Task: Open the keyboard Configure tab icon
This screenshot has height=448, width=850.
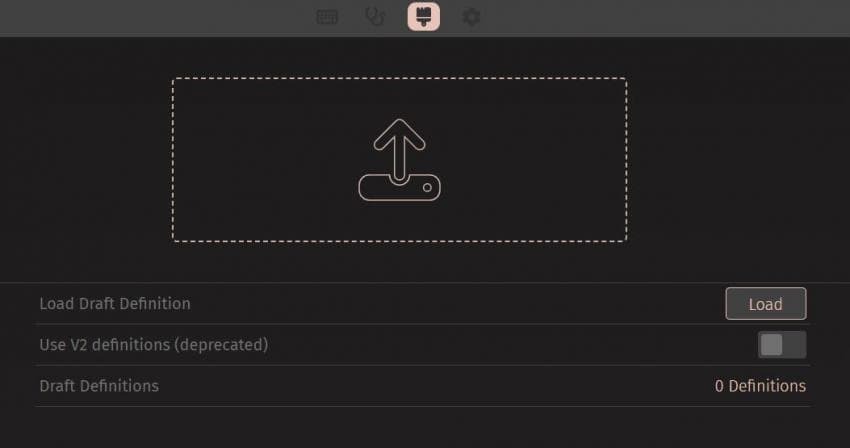Action: point(327,17)
